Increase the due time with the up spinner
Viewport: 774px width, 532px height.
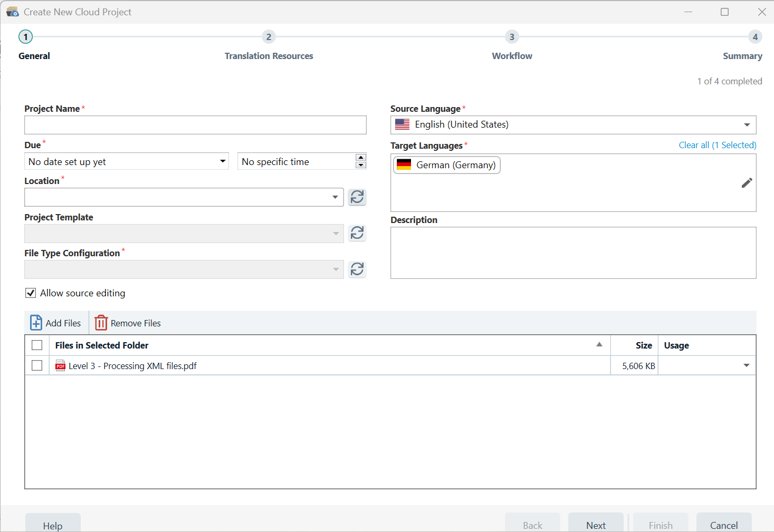[x=361, y=158]
